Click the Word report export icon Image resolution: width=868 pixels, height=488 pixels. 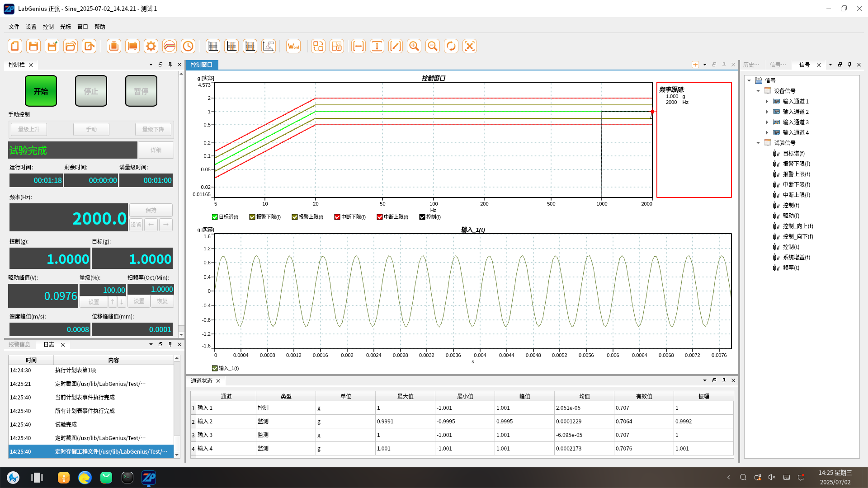293,46
